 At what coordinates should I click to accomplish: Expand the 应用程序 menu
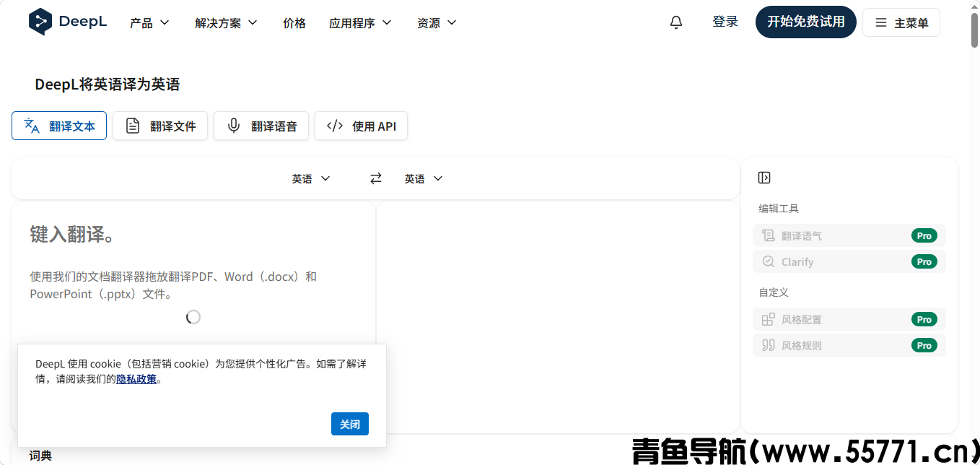tap(360, 22)
